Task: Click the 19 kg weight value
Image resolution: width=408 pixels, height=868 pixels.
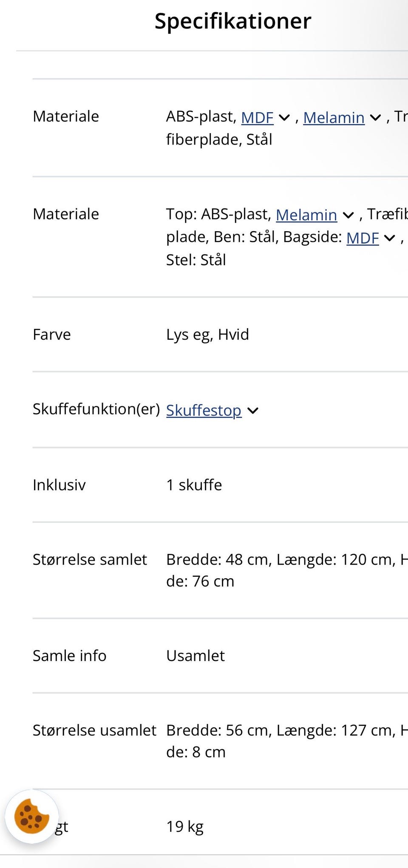Action: 185,827
